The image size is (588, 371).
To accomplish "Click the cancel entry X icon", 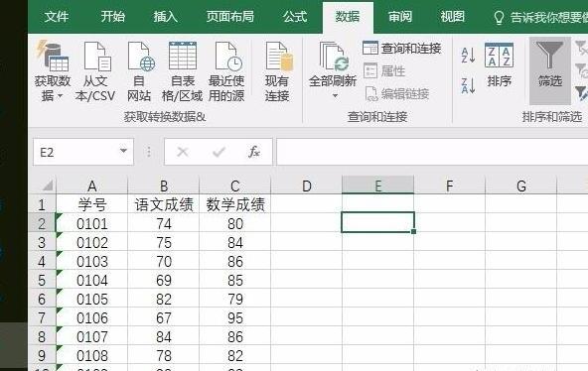I will [183, 152].
